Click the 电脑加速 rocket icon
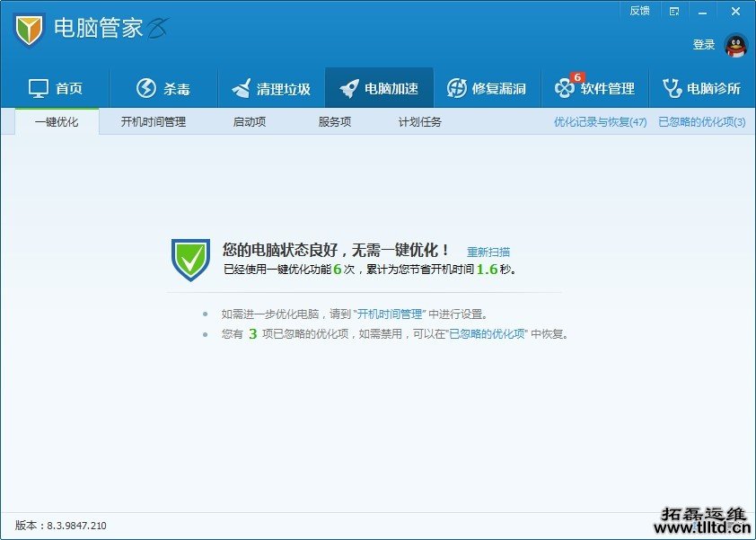Image resolution: width=756 pixels, height=540 pixels. coord(349,88)
